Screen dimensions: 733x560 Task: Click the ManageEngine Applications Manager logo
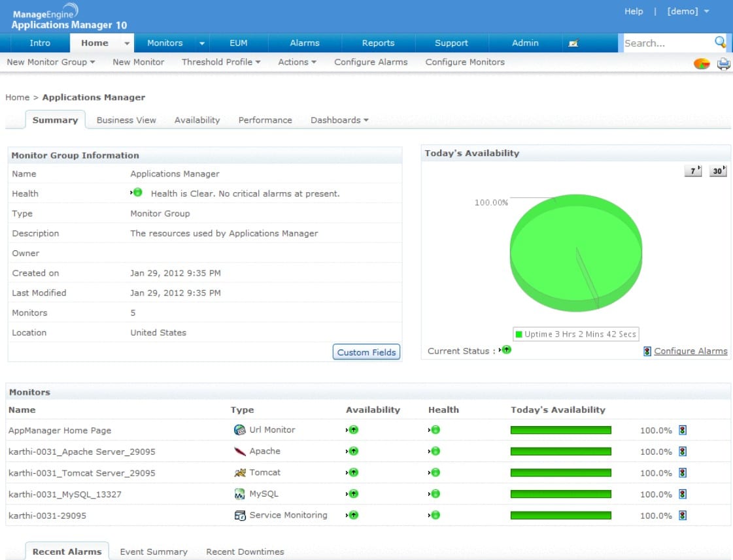(x=69, y=17)
